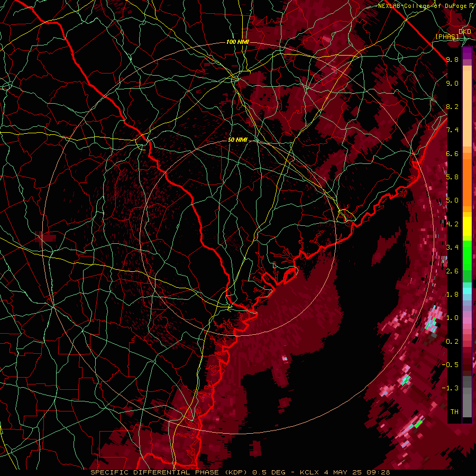Click the 3.4 value on the color scale

(452, 248)
